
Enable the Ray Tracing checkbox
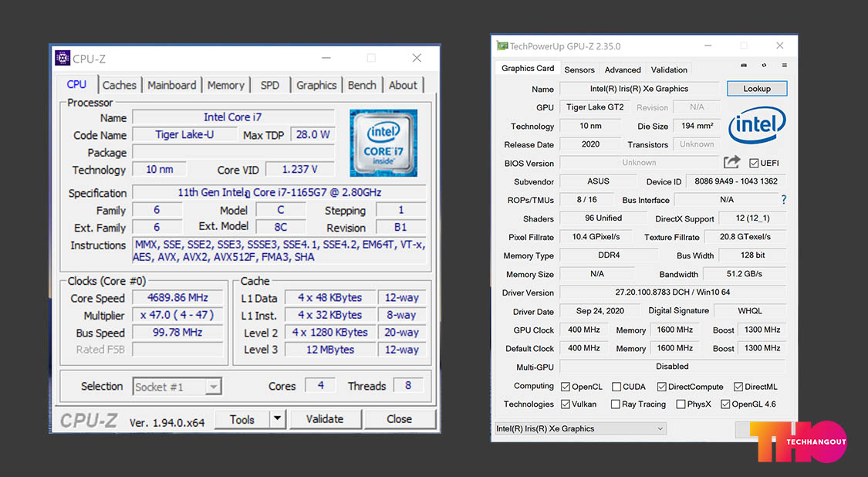pyautogui.click(x=615, y=404)
